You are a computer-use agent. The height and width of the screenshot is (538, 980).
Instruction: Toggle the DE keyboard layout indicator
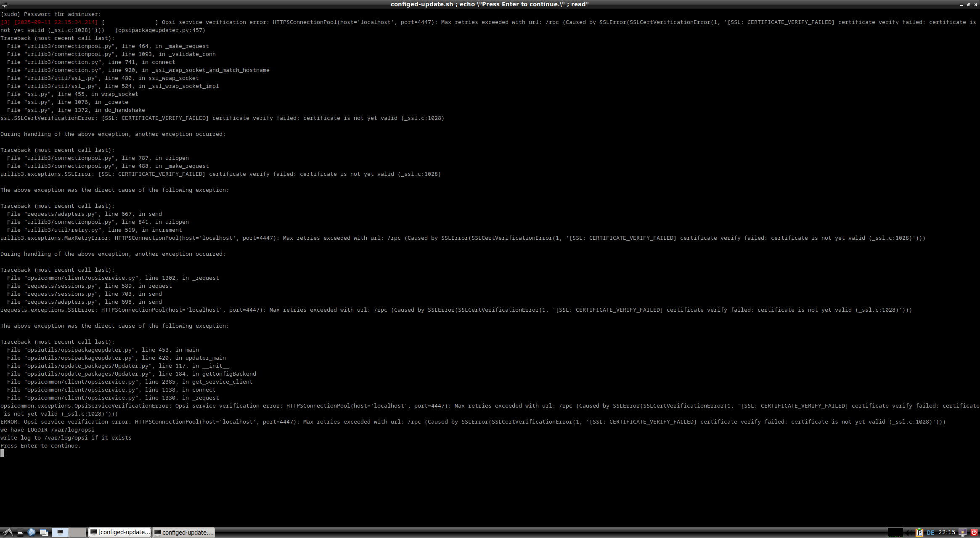pyautogui.click(x=930, y=533)
